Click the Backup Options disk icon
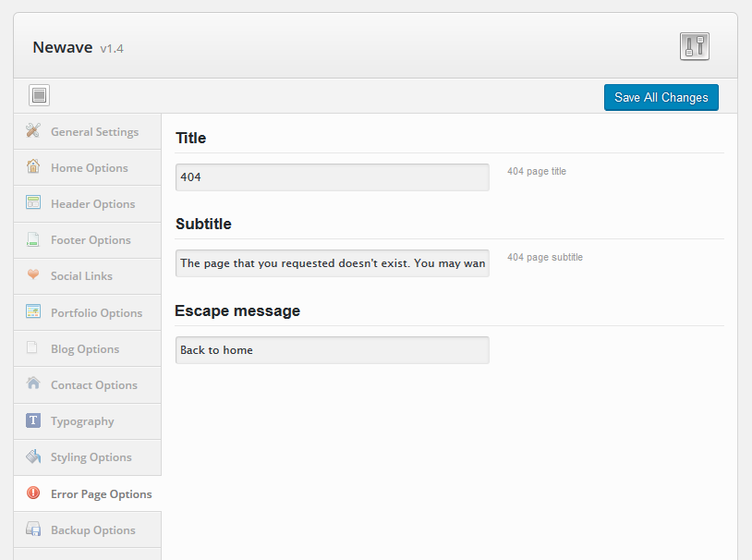The image size is (752, 560). (33, 529)
